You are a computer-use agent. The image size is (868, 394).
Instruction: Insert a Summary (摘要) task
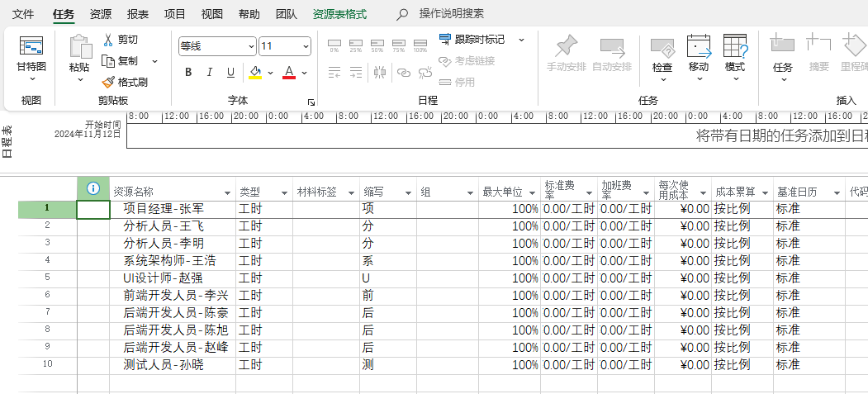(818, 54)
